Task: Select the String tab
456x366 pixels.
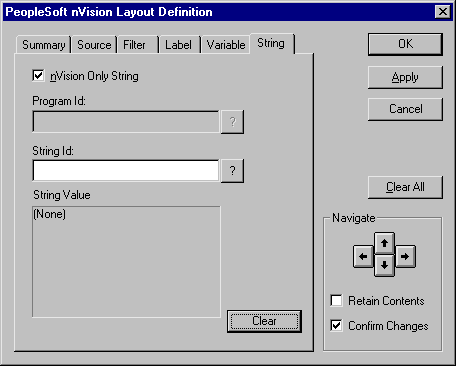Action: (271, 43)
